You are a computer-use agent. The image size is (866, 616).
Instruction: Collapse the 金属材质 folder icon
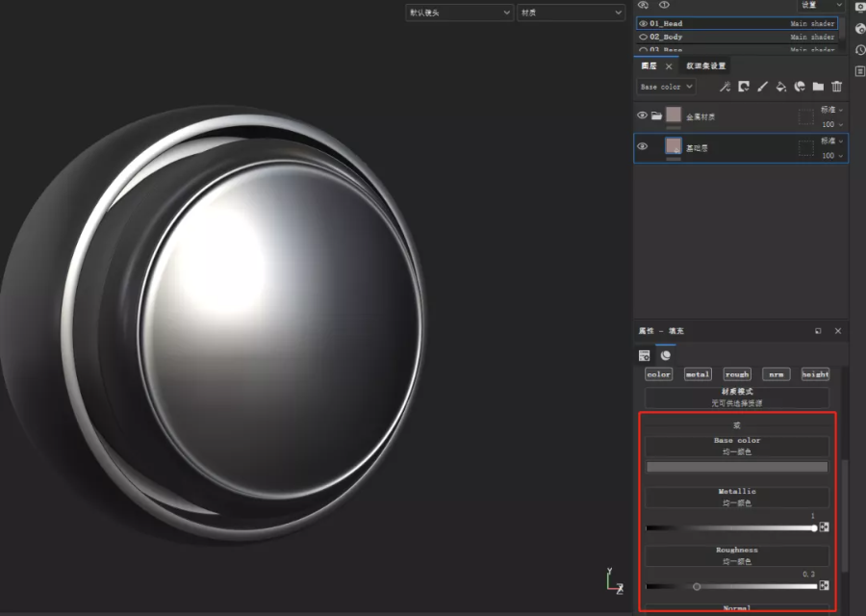(656, 115)
